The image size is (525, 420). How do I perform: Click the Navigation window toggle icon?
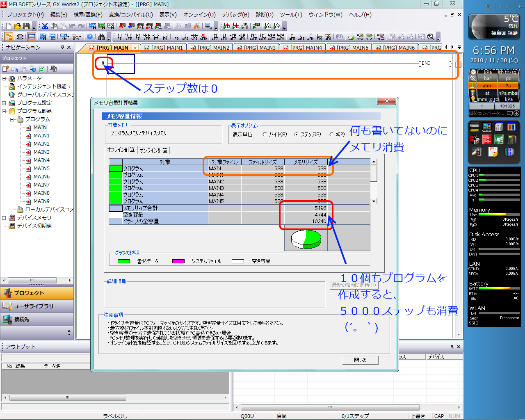9,37
